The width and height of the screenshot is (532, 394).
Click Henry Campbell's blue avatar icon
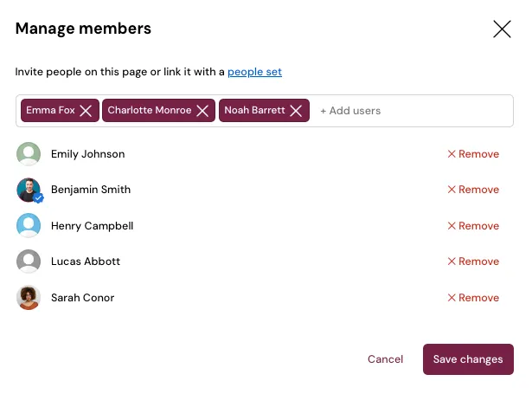(29, 225)
